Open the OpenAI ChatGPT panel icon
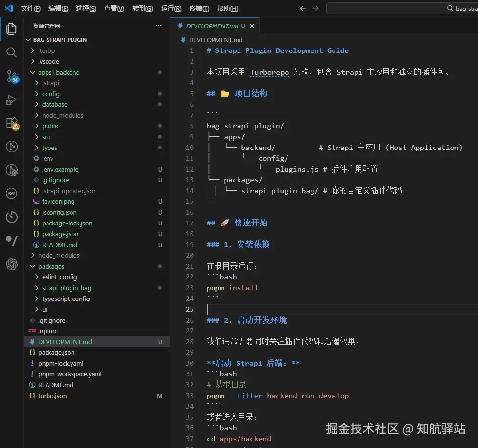 11,264
